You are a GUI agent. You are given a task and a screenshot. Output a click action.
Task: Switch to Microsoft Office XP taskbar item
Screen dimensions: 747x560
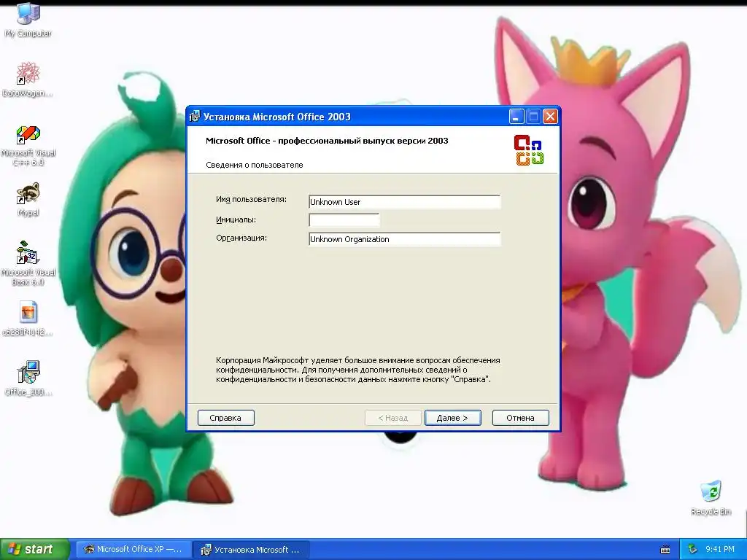click(133, 550)
